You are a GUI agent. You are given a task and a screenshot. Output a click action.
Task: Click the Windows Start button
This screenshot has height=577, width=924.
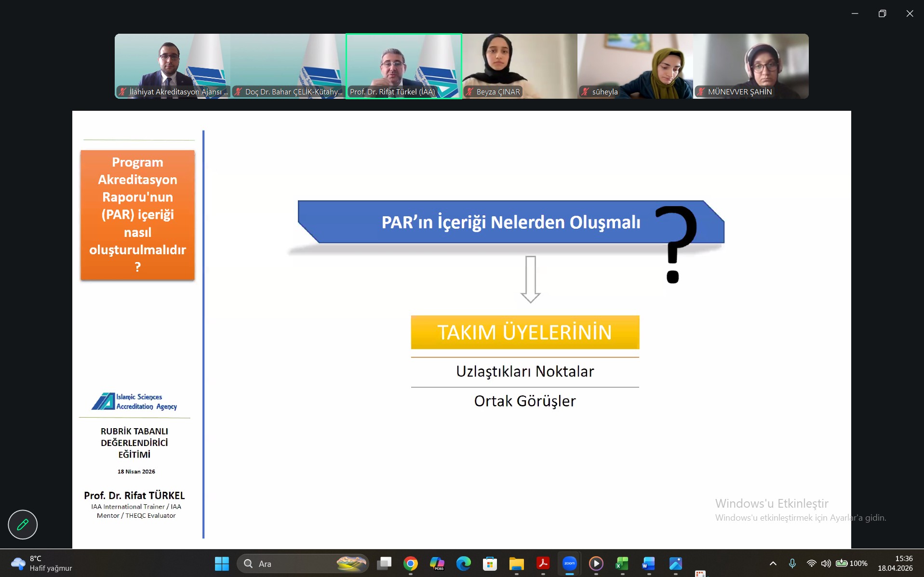[x=222, y=563]
